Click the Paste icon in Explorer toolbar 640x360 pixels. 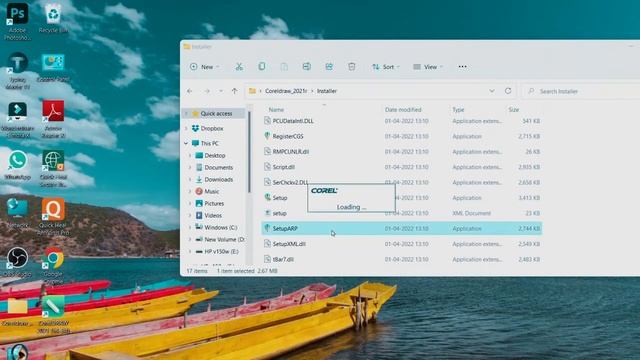(x=284, y=67)
